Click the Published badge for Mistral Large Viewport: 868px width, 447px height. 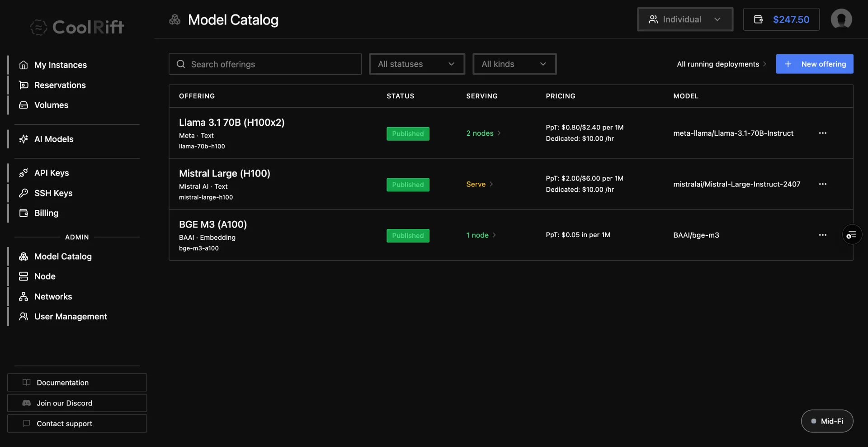(x=408, y=185)
